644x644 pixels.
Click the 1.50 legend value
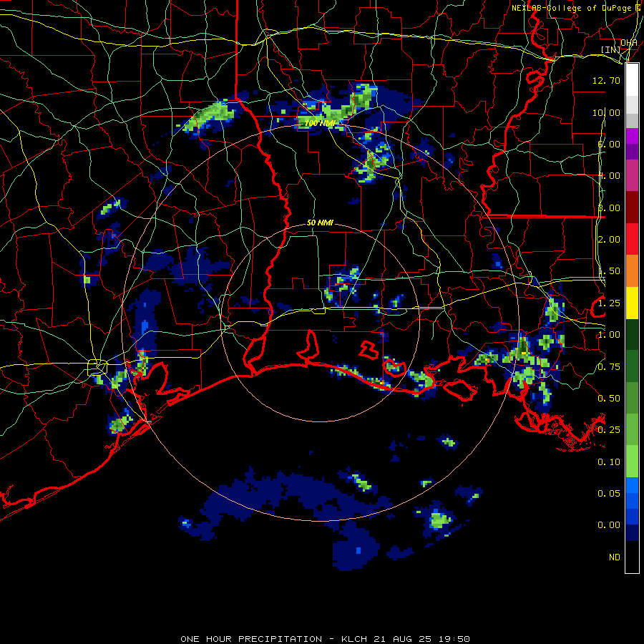tap(609, 271)
